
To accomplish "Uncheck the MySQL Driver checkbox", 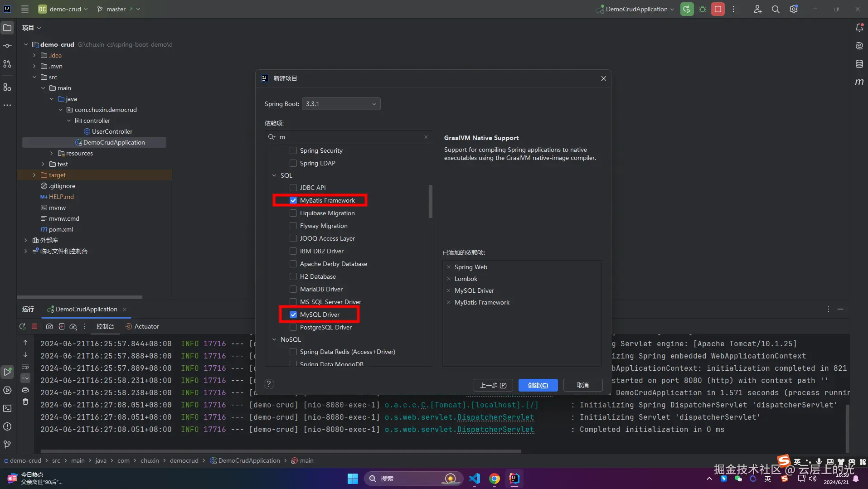I will [x=293, y=315].
